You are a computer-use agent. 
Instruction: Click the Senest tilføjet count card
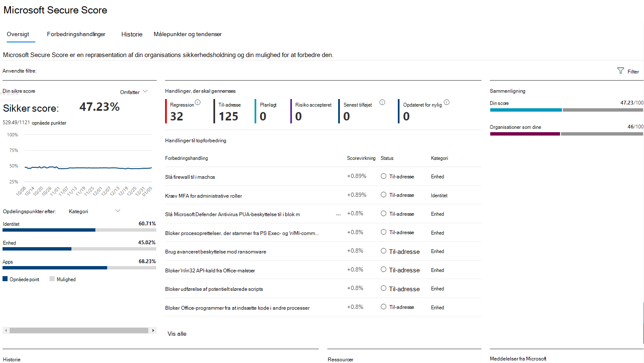(362, 111)
